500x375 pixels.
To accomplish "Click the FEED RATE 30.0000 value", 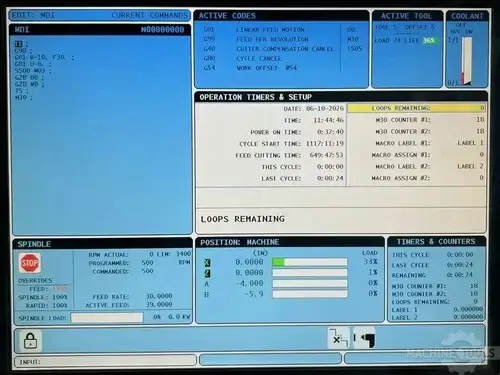I will [159, 296].
